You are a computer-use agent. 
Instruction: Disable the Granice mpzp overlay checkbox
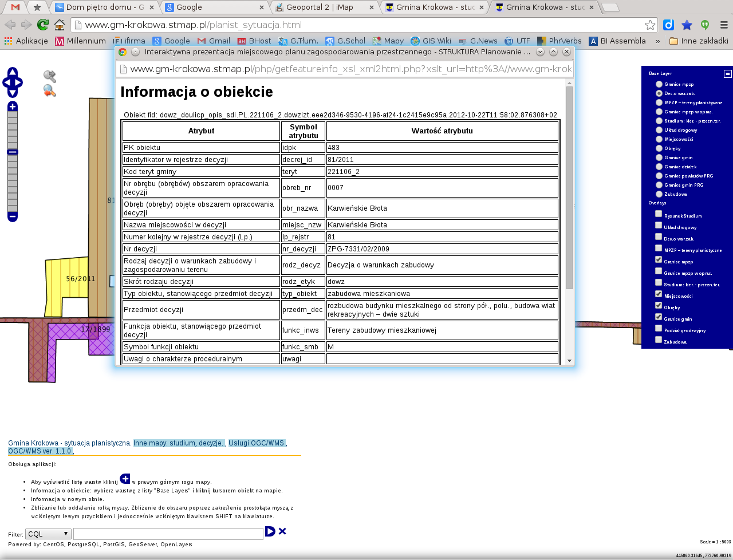click(x=659, y=259)
